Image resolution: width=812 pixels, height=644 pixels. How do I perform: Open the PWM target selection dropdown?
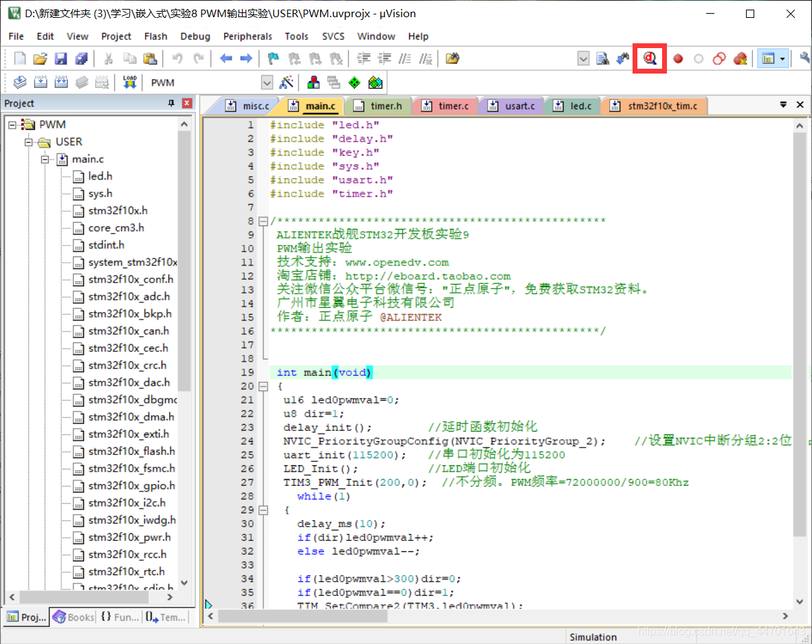click(x=267, y=82)
